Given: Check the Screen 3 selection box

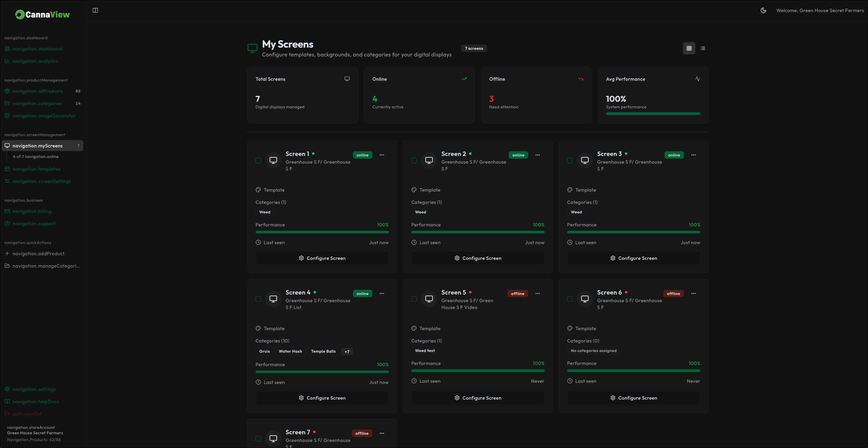Looking at the screenshot, I should pos(569,161).
